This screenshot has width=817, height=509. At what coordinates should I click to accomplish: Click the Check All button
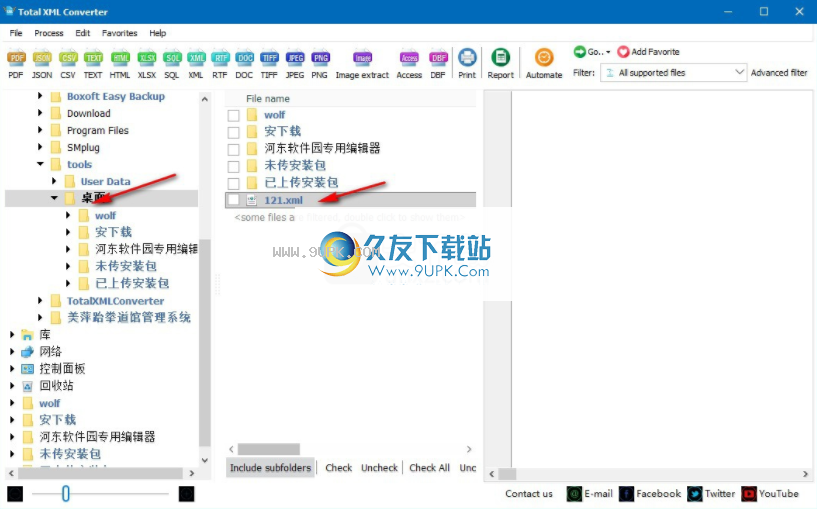pos(429,467)
